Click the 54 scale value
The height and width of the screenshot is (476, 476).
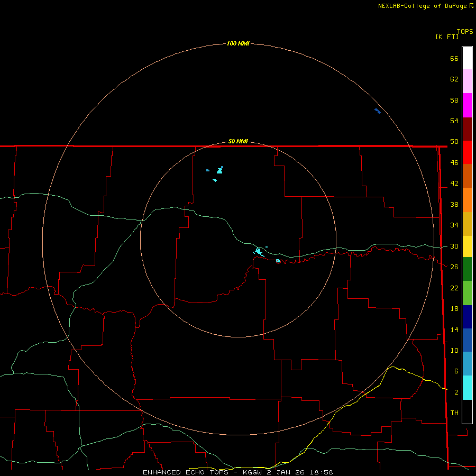point(454,121)
